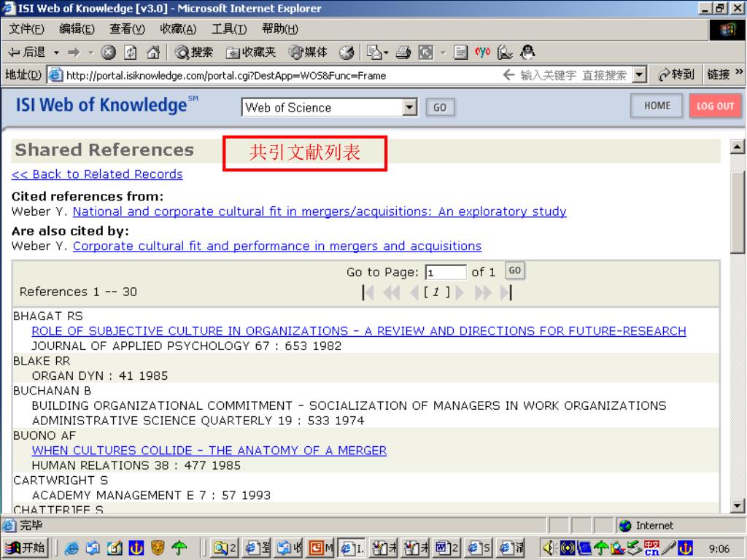Click the address bar URL field
Image resolution: width=747 pixels, height=560 pixels.
(x=281, y=75)
